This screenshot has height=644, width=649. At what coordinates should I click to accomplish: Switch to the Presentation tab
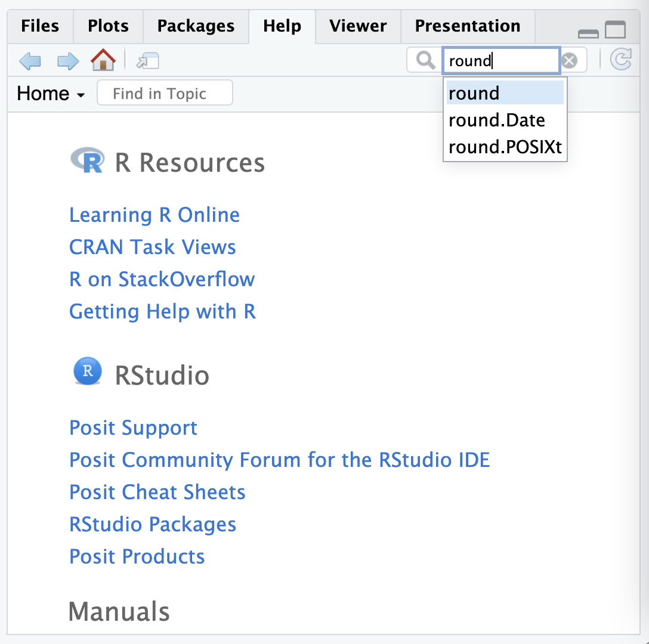468,26
